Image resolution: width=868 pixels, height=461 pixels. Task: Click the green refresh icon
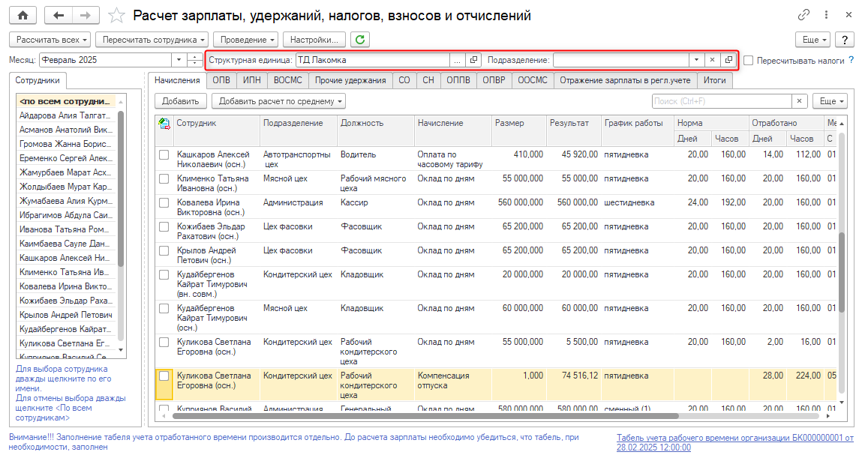(361, 40)
